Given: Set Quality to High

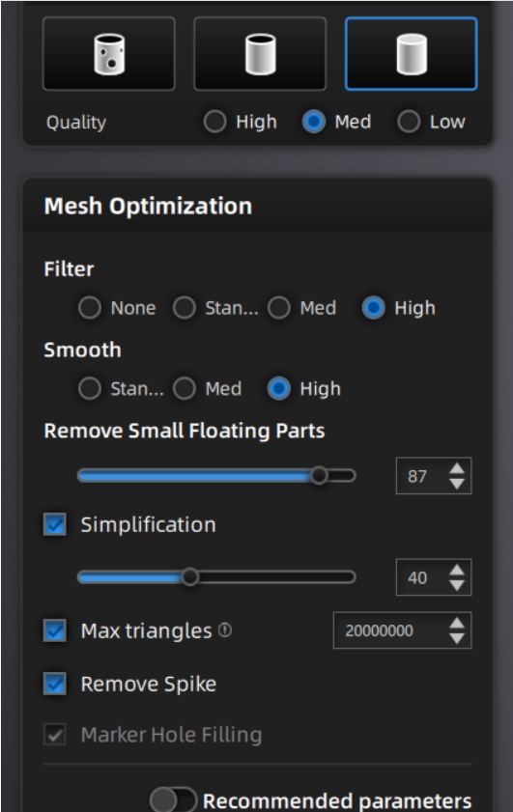Looking at the screenshot, I should point(214,122).
